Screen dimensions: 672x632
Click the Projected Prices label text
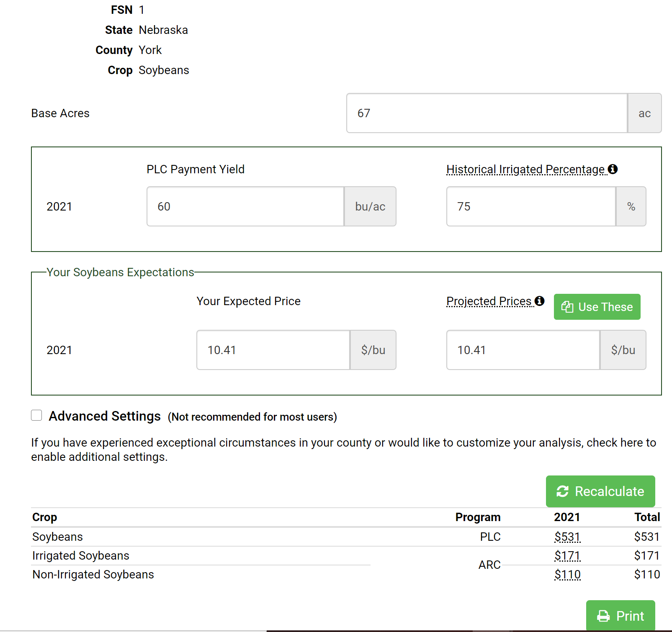pos(489,301)
